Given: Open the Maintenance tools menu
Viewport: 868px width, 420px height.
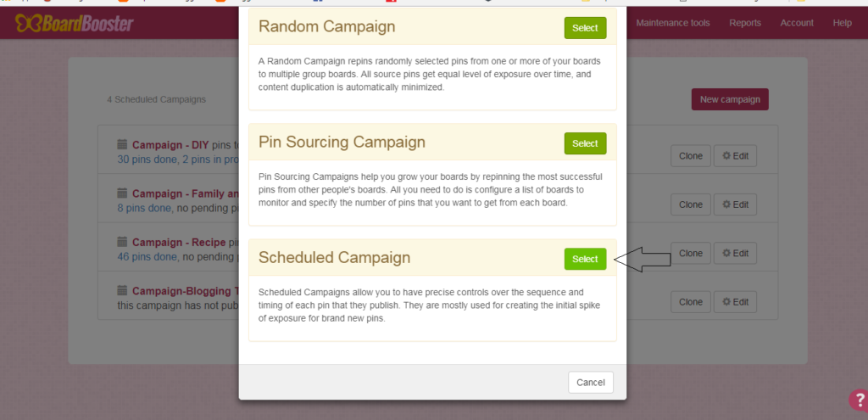Looking at the screenshot, I should [x=673, y=23].
